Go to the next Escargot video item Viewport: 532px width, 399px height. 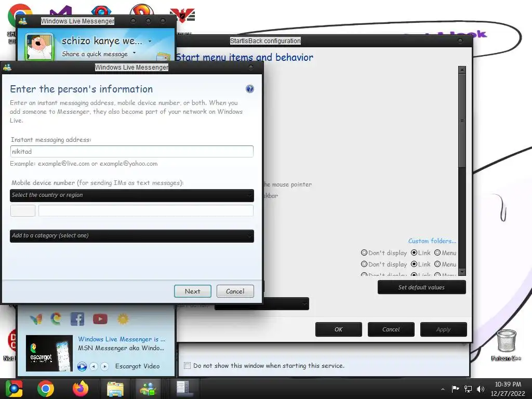[x=105, y=366]
